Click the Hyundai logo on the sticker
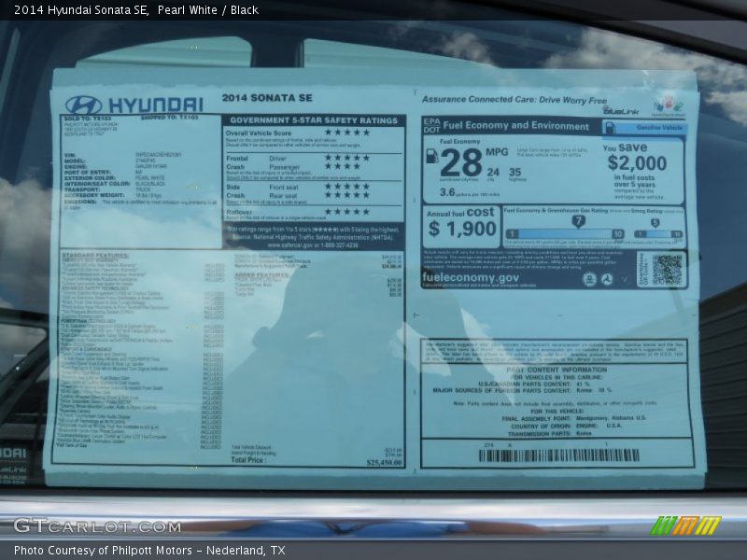 [x=134, y=105]
